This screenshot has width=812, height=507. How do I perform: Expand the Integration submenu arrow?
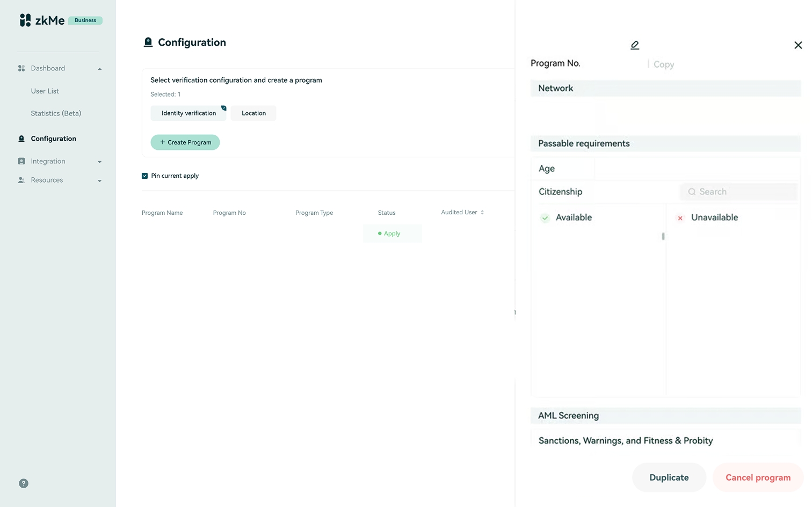click(x=99, y=162)
